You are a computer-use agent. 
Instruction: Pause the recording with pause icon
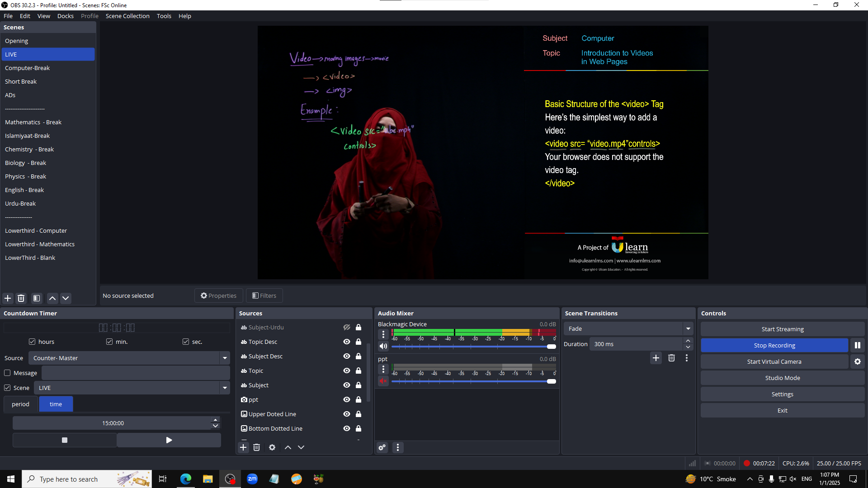[x=858, y=345]
